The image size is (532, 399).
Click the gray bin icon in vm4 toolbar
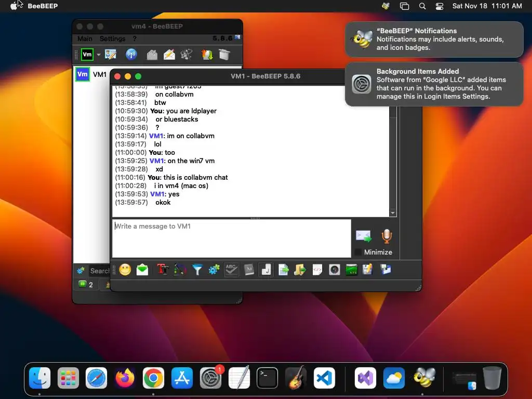coord(224,55)
